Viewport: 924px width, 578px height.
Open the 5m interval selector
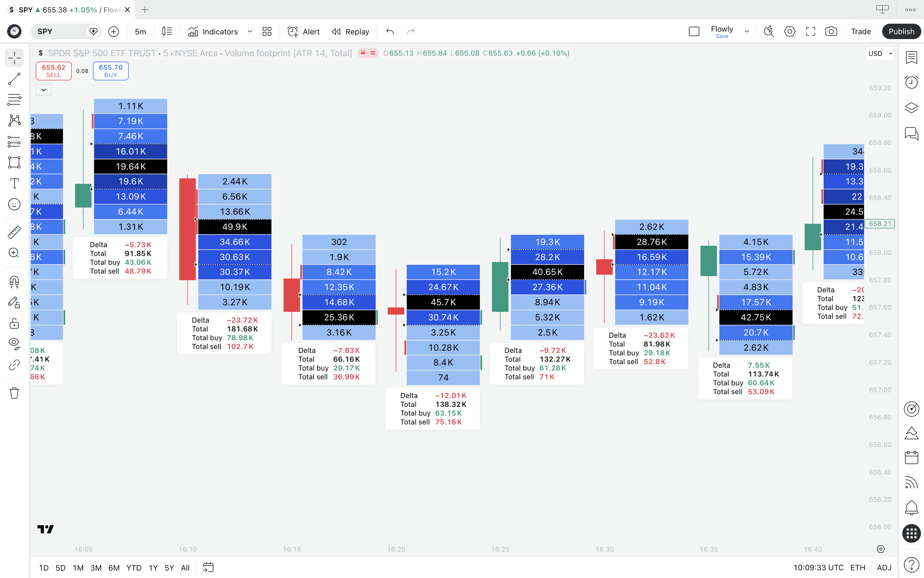coord(140,31)
